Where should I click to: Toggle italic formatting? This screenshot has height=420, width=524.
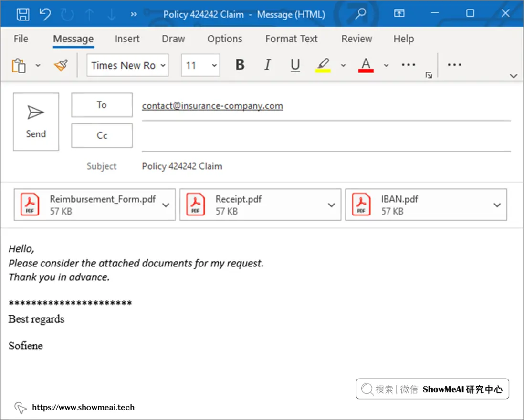tap(267, 64)
